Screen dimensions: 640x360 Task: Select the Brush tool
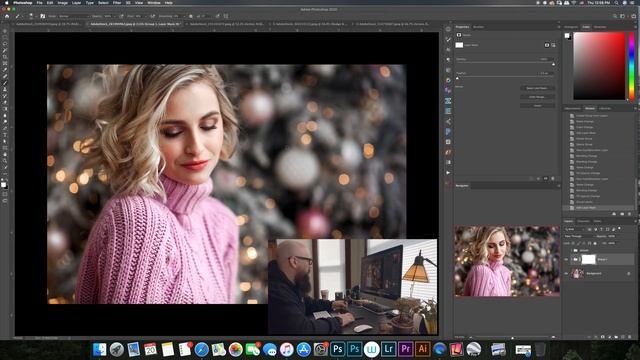click(x=5, y=83)
